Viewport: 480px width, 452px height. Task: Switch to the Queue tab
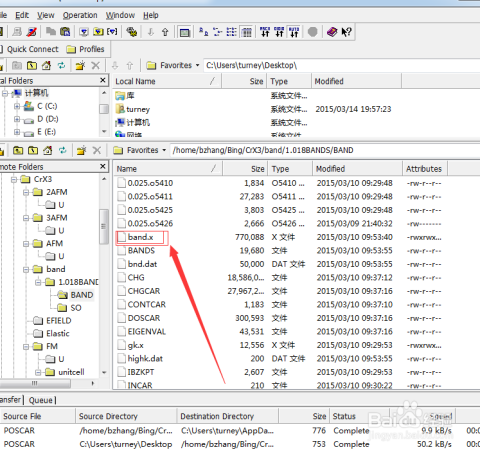pyautogui.click(x=41, y=400)
